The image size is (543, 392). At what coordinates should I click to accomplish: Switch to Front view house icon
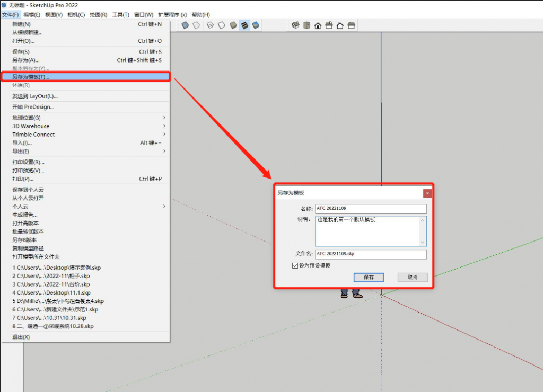(318, 25)
